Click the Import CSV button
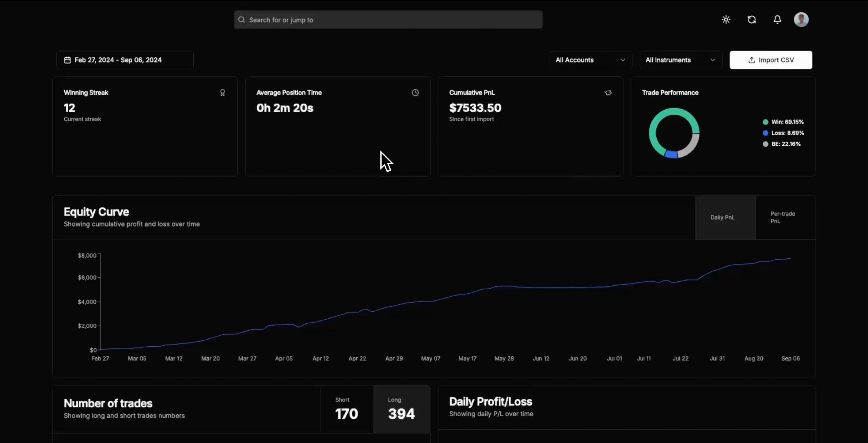Image resolution: width=868 pixels, height=443 pixels. 771,60
